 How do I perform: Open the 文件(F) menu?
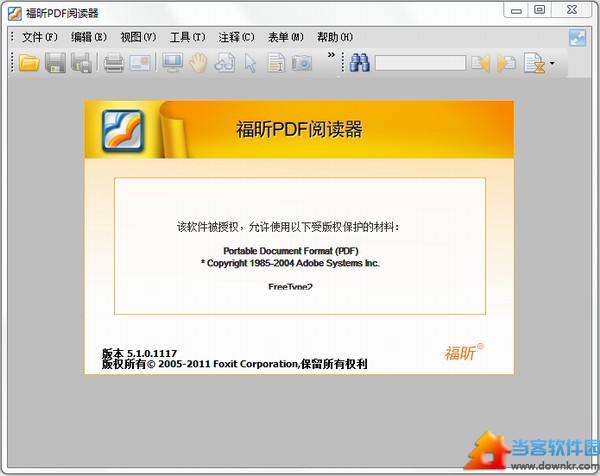tap(40, 37)
